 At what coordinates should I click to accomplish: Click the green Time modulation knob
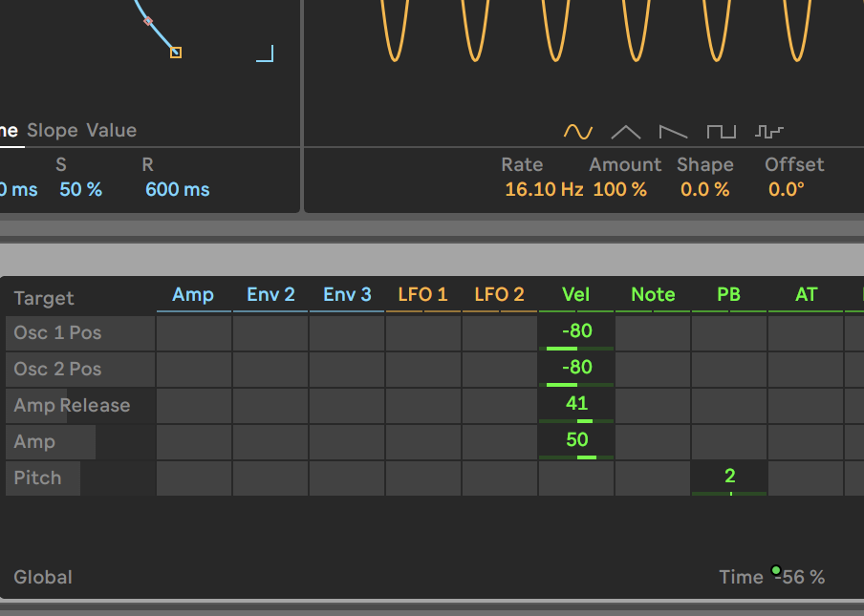coord(776,570)
